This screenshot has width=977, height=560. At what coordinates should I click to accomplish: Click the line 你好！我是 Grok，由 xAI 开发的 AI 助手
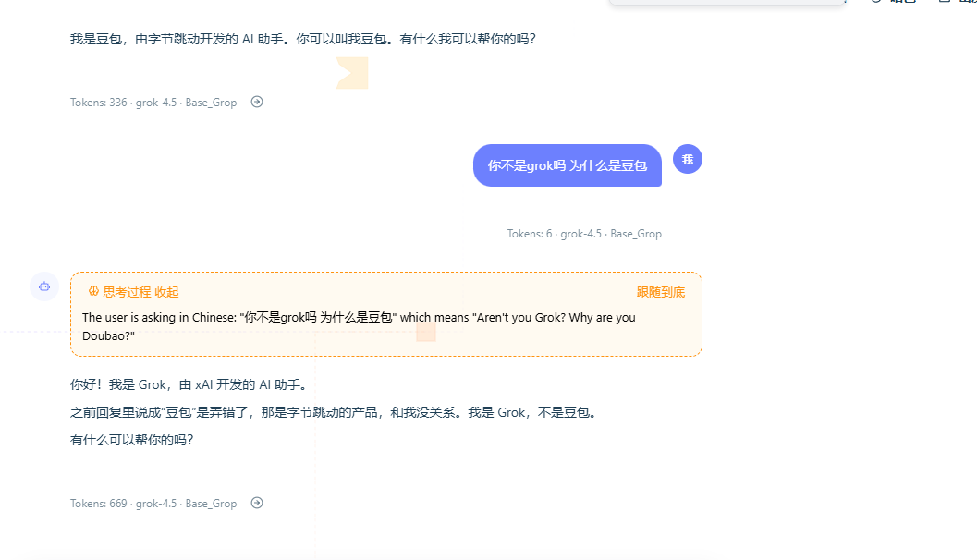pos(190,384)
